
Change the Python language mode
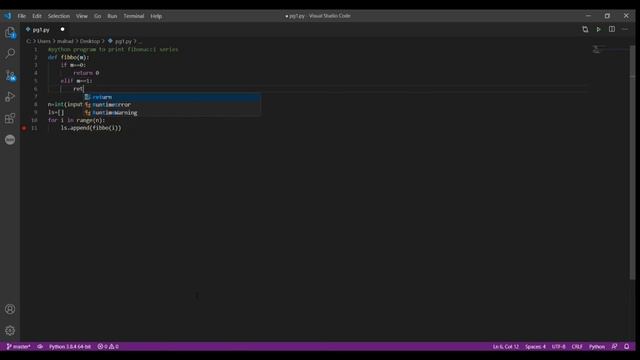[x=597, y=347]
